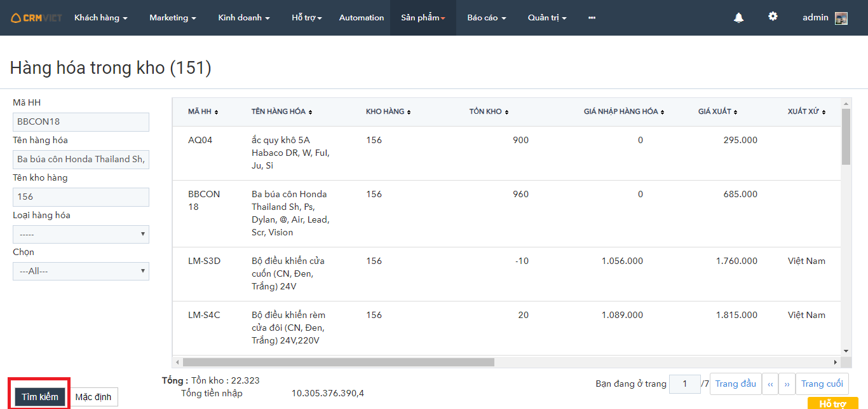Sort by Tên hàng hóa column
Image resolution: width=868 pixels, height=409 pixels.
[281, 112]
